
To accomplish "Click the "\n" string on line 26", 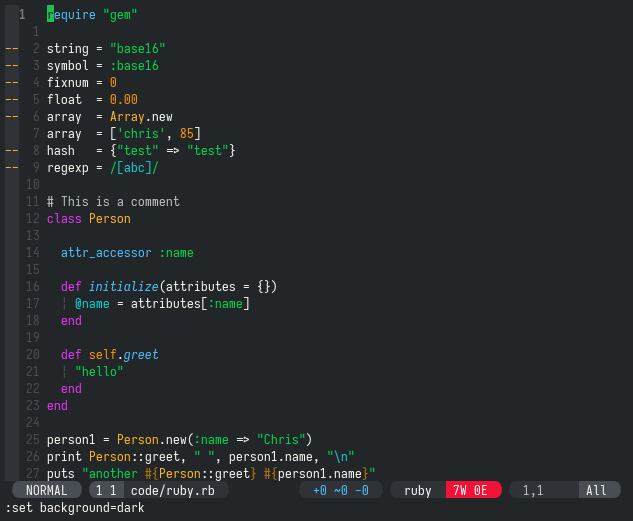I will pyautogui.click(x=341, y=457).
